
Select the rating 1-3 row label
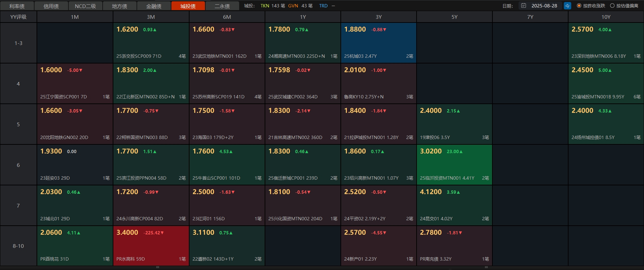click(x=18, y=43)
